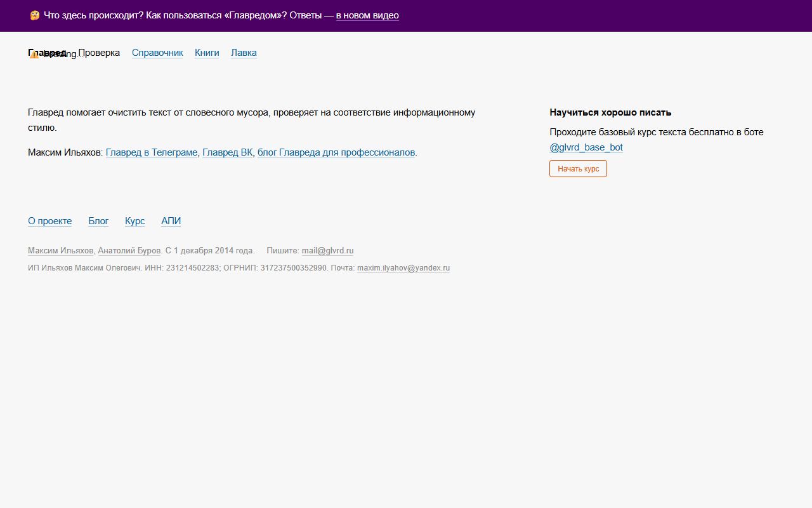The width and height of the screenshot is (812, 508).
Task: Click the text 'ИНН: 231214502283'
Action: pos(182,268)
